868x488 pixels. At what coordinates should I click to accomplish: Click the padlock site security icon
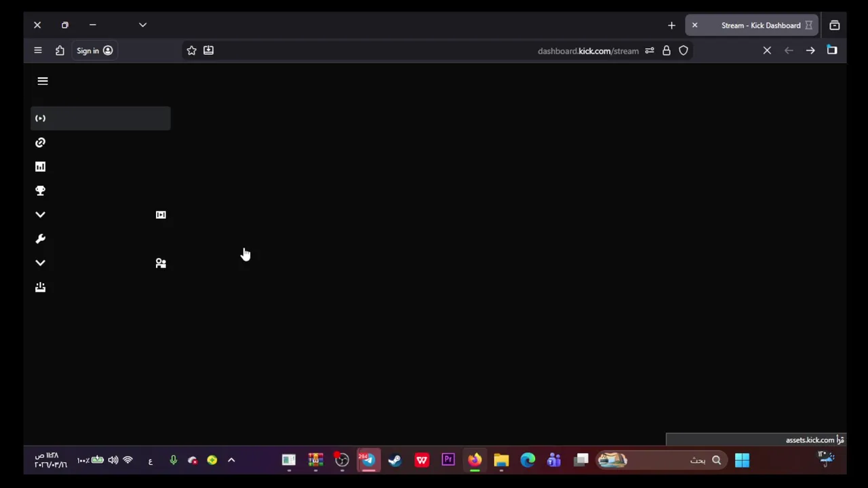tap(667, 51)
